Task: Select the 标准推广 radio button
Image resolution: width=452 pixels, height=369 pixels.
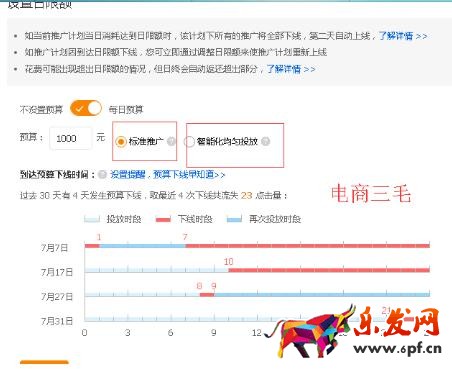Action: pos(121,142)
